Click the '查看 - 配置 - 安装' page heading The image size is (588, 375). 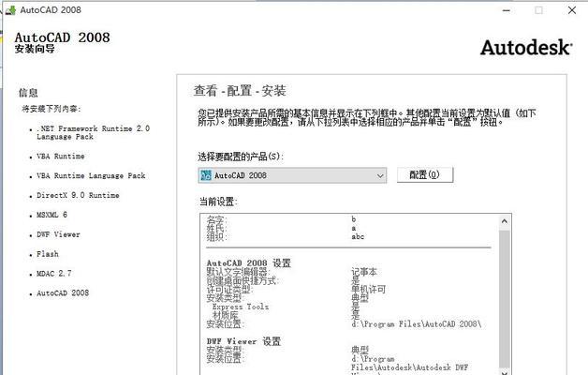[240, 91]
